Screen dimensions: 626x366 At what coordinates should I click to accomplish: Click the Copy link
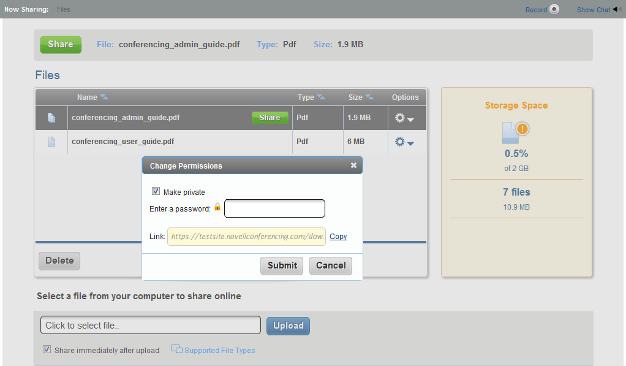point(338,236)
